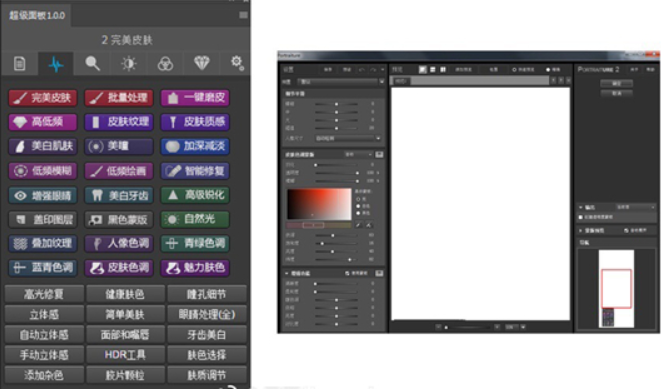Viewport: 661px width, 390px height.
Task: Click the eye icon on 增强眼睛
Action: point(20,196)
